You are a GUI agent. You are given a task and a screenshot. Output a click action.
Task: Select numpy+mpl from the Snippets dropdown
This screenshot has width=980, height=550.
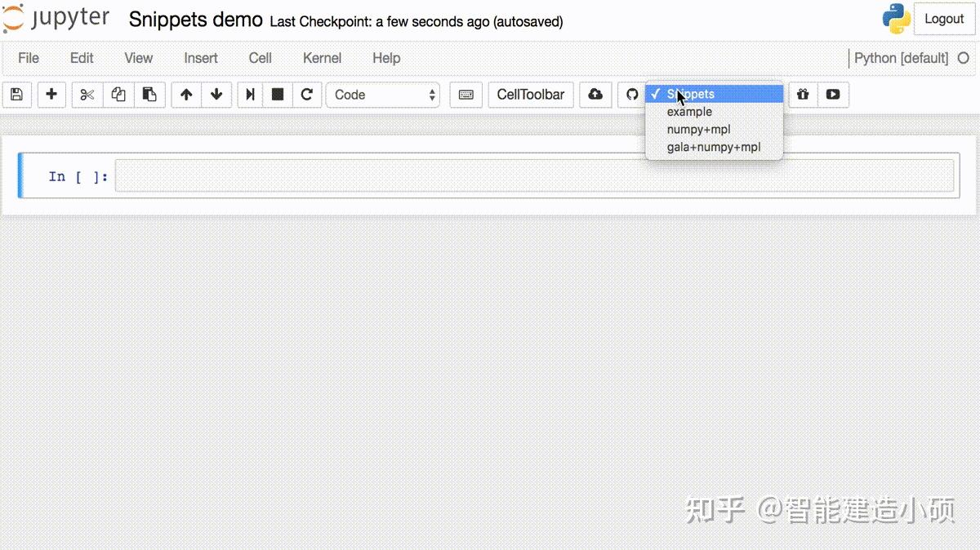tap(698, 129)
